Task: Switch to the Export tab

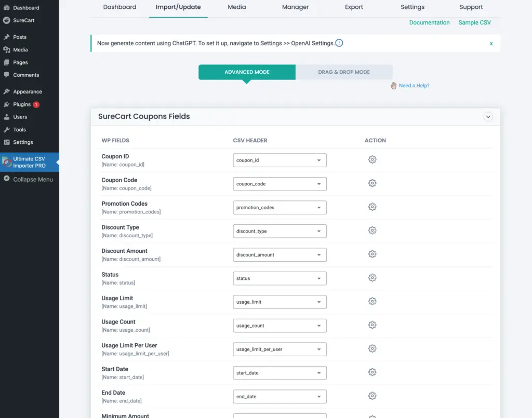Action: 354,7
